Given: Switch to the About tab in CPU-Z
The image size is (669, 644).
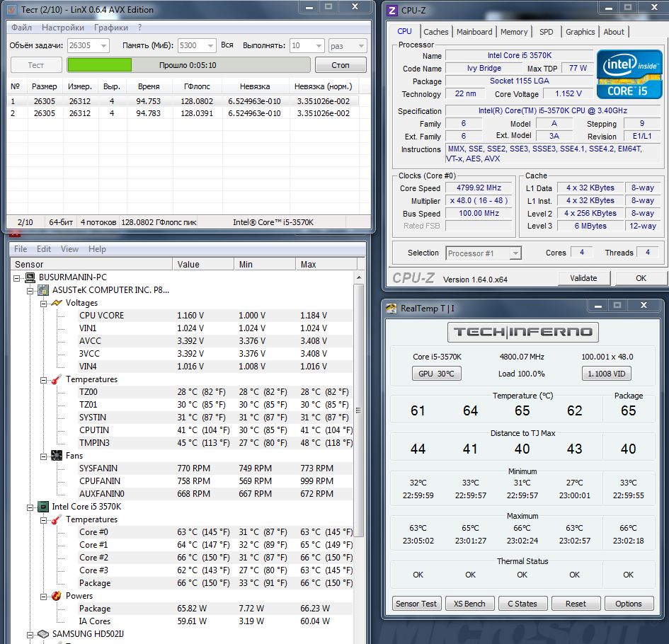Looking at the screenshot, I should pos(614,32).
